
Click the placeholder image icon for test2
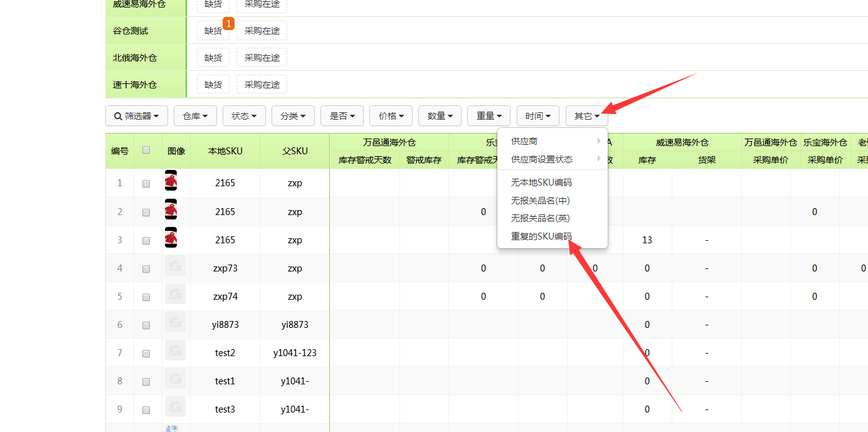[x=175, y=350]
